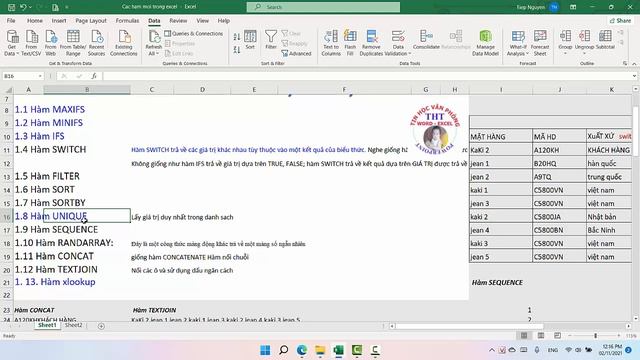Switch to the View tab
Viewport: 640px width, 360px height.
(202, 20)
